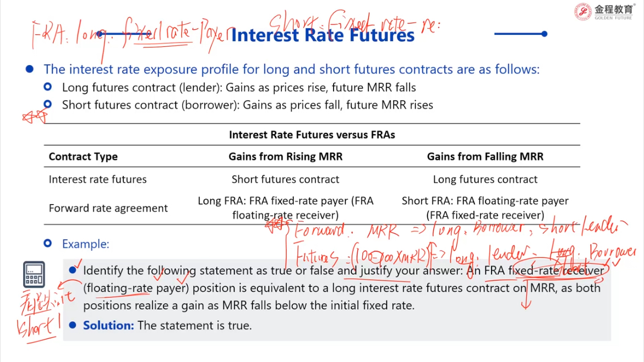
Task: Click the 'Long futures contract' table cell
Action: click(x=485, y=179)
